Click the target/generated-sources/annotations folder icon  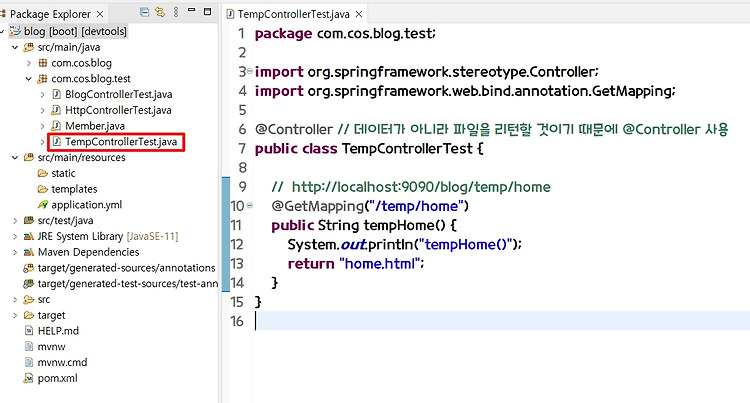[x=29, y=268]
